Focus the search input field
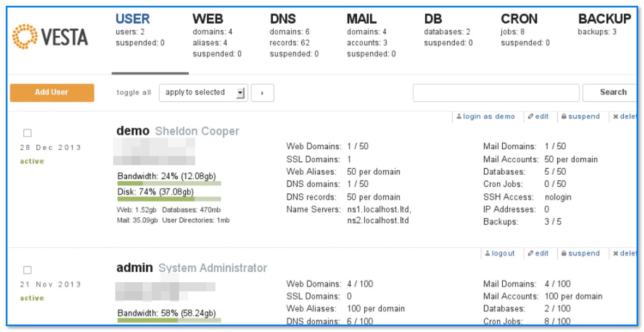 coord(496,93)
